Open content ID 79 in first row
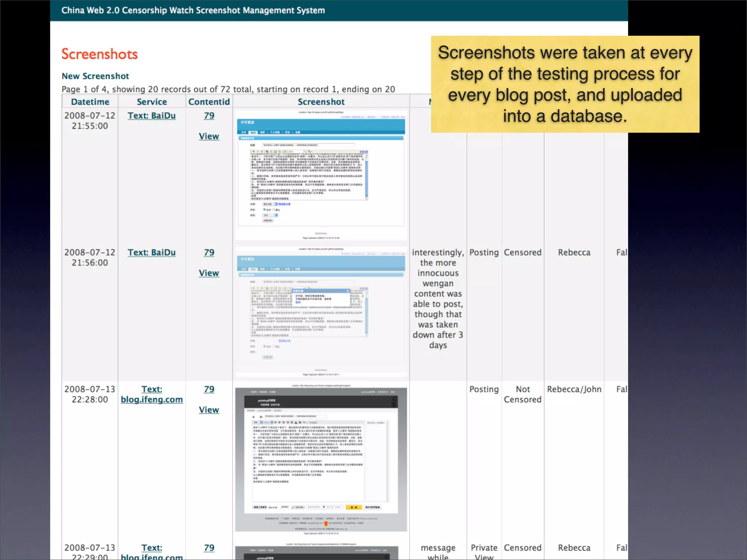This screenshot has height=560, width=747. [209, 116]
